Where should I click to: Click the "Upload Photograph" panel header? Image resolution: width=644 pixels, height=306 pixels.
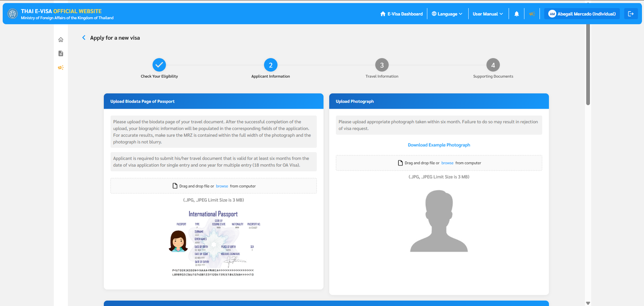pyautogui.click(x=439, y=101)
